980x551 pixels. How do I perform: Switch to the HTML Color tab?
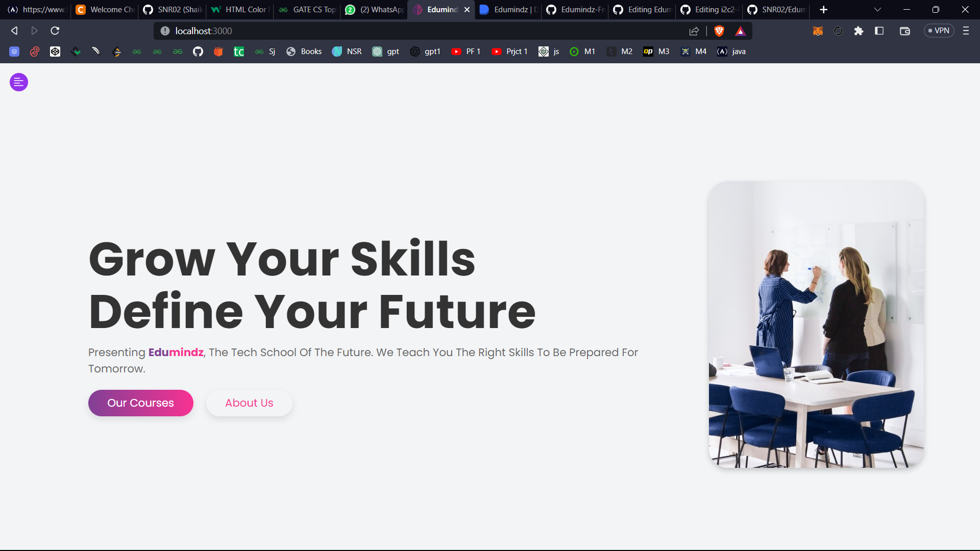point(240,10)
